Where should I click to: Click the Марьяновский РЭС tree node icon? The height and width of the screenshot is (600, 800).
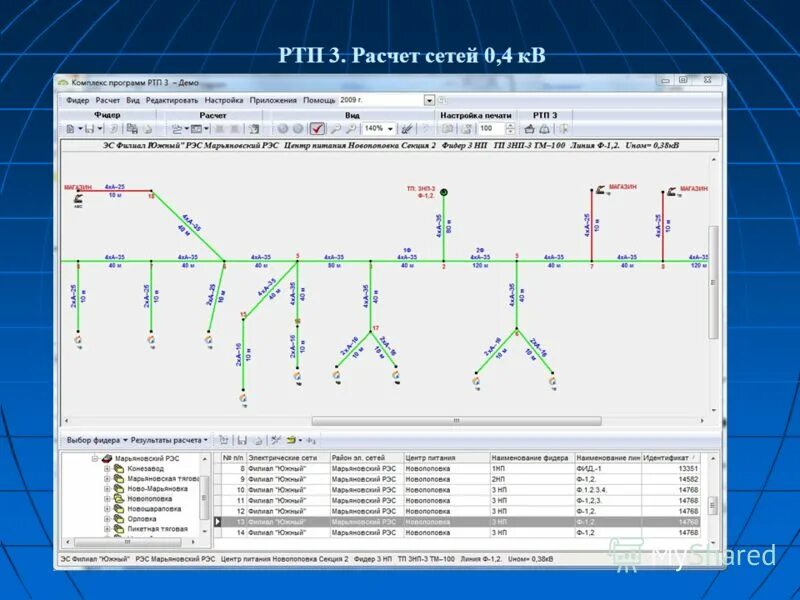[x=106, y=458]
